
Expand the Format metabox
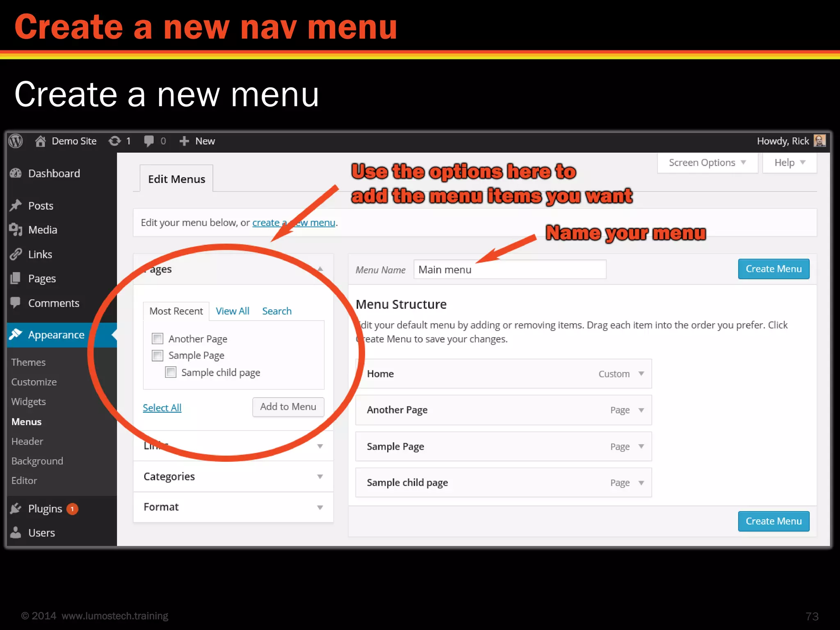coord(233,507)
